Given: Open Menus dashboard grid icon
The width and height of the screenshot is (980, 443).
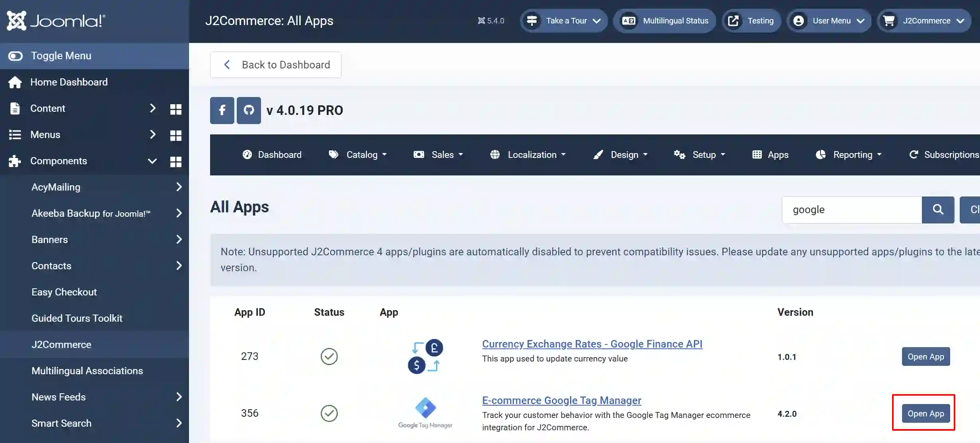Looking at the screenshot, I should (x=175, y=135).
